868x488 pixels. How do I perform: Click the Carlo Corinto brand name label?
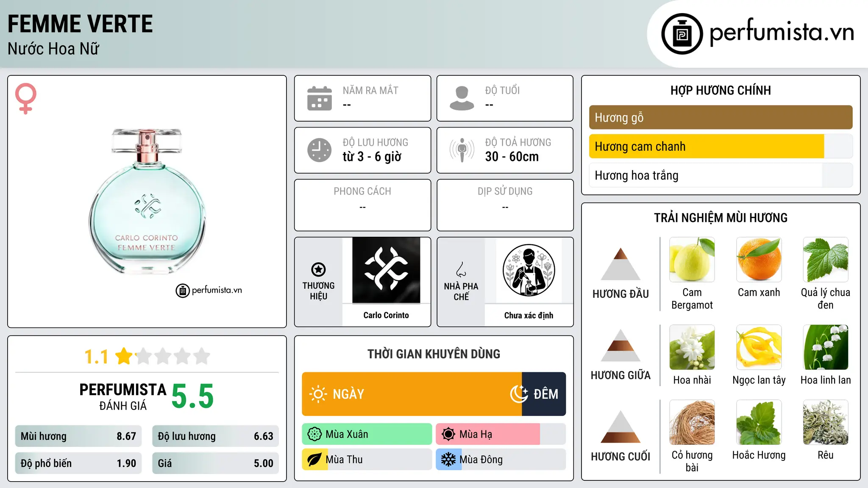tap(386, 315)
